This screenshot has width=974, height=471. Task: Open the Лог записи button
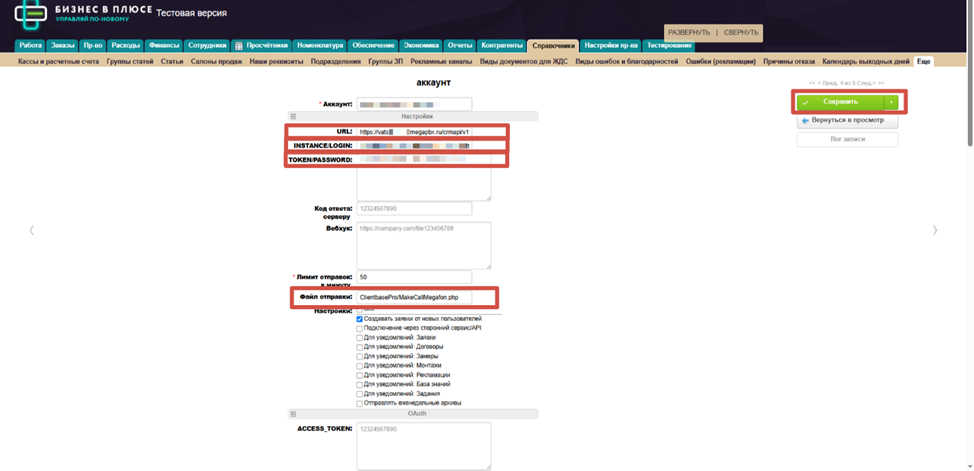[x=847, y=139]
